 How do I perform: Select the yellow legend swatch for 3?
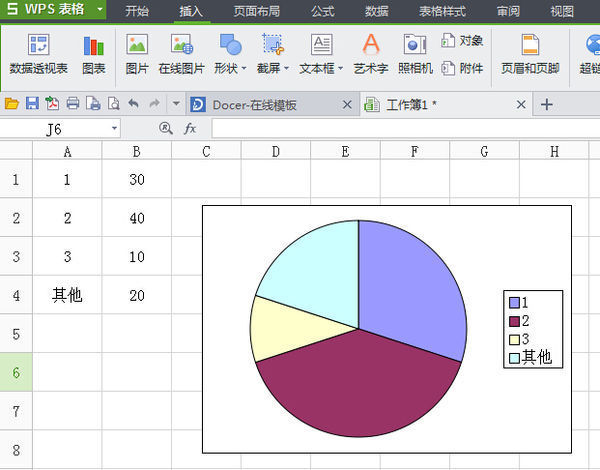[514, 339]
